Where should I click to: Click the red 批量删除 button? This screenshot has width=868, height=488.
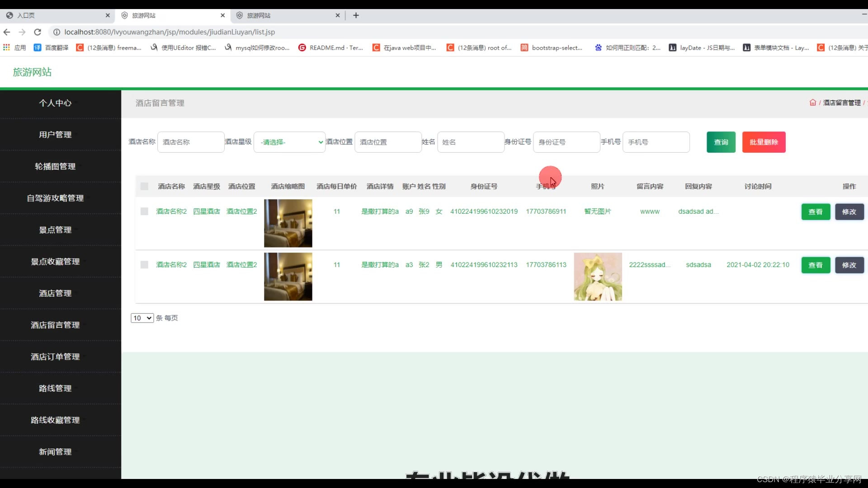tap(764, 142)
